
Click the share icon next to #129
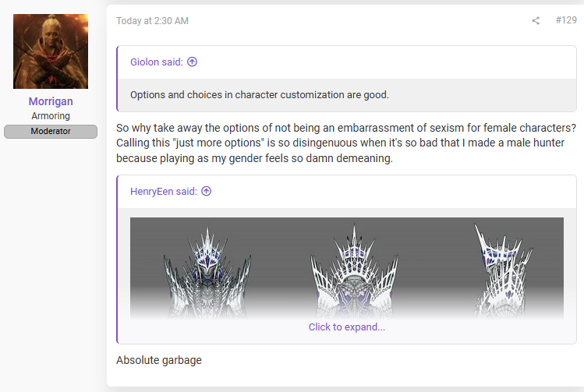[x=536, y=20]
